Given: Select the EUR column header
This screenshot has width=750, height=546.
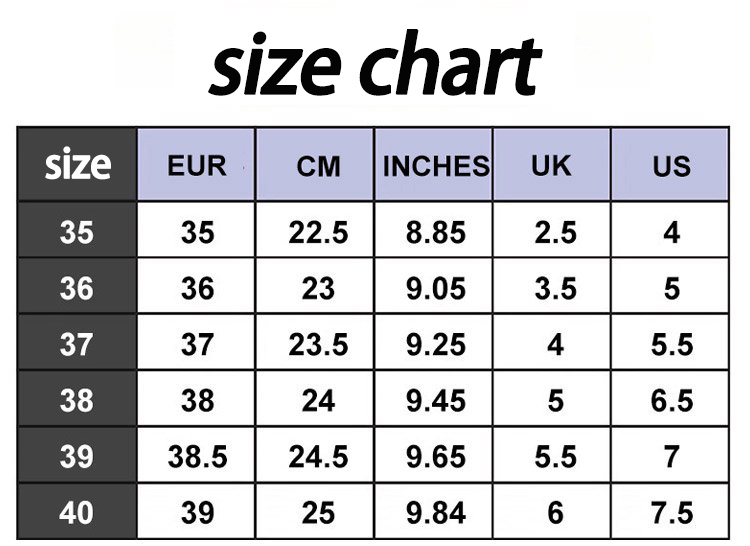Looking at the screenshot, I should 196,164.
